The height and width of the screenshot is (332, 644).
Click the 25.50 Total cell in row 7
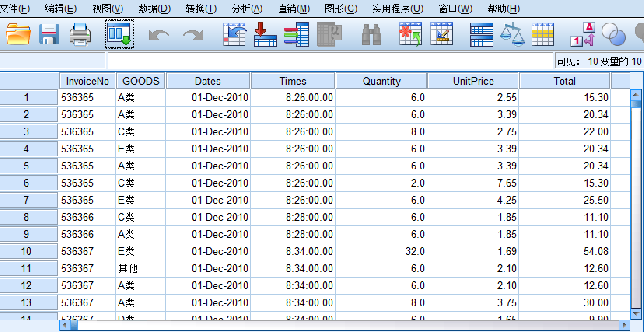[x=565, y=200]
